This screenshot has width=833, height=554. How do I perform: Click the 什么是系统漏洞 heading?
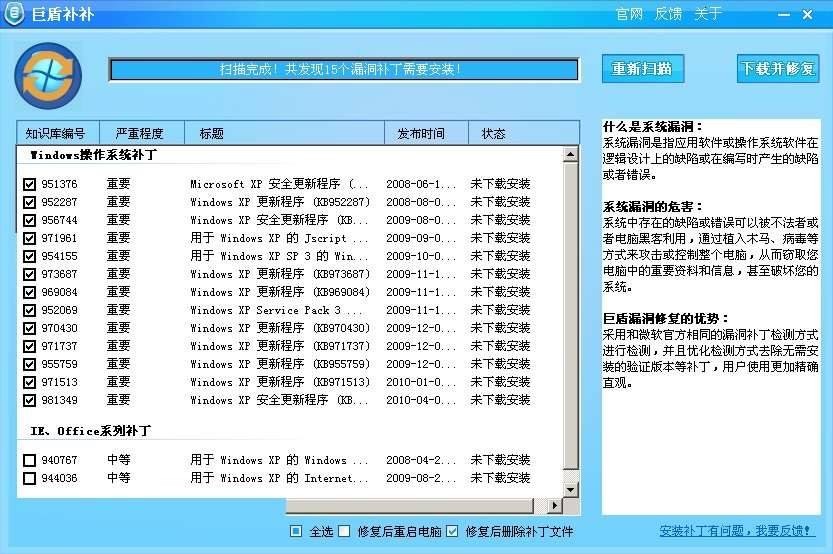[x=652, y=127]
